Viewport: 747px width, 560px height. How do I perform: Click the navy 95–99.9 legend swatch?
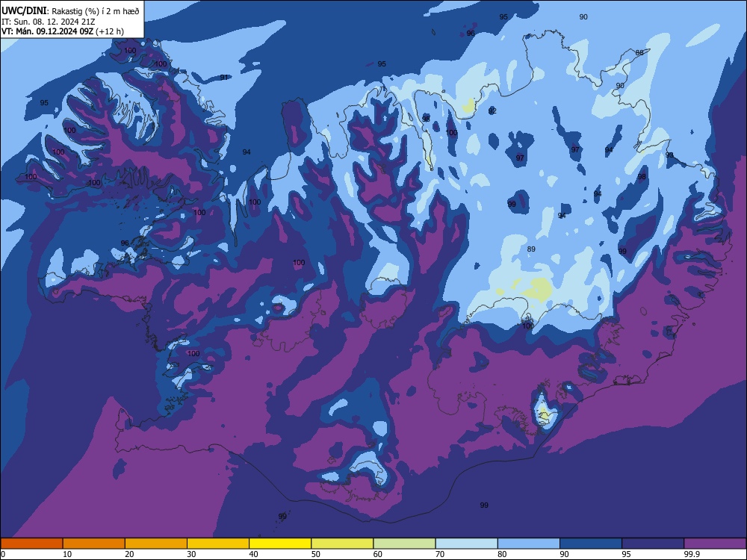pos(653,544)
